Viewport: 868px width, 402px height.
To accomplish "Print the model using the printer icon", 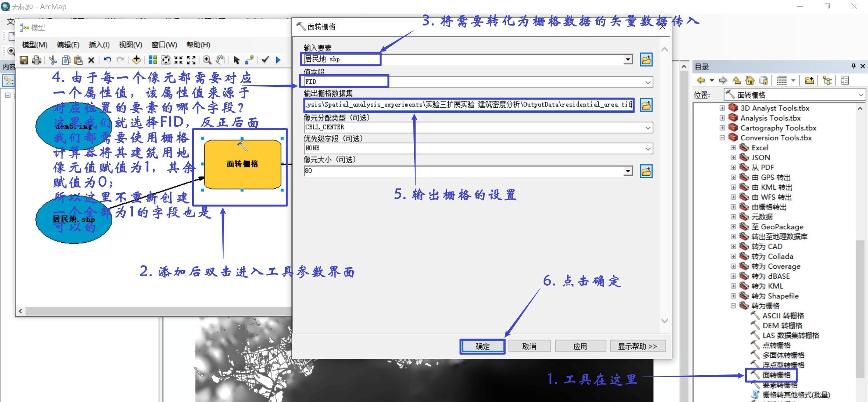I will click(37, 60).
